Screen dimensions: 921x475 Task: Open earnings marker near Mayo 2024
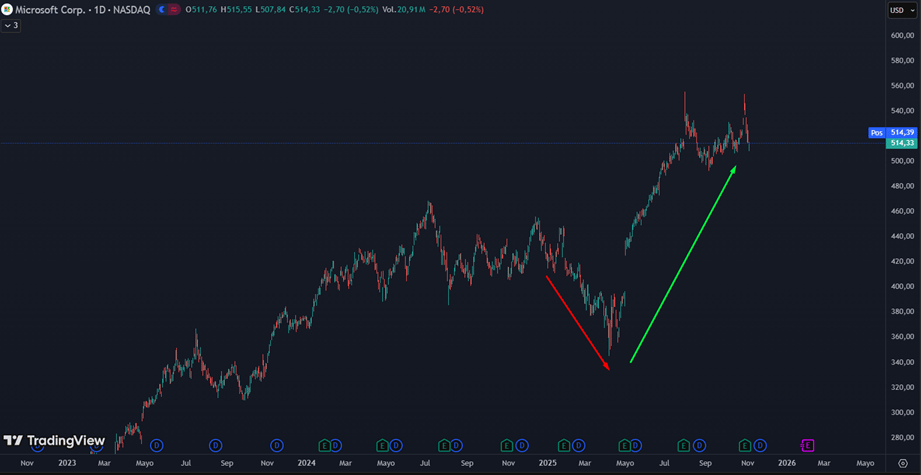point(382,446)
